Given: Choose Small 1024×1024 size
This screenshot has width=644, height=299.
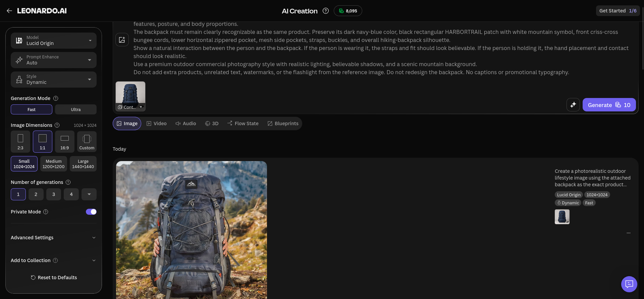Looking at the screenshot, I should point(24,164).
